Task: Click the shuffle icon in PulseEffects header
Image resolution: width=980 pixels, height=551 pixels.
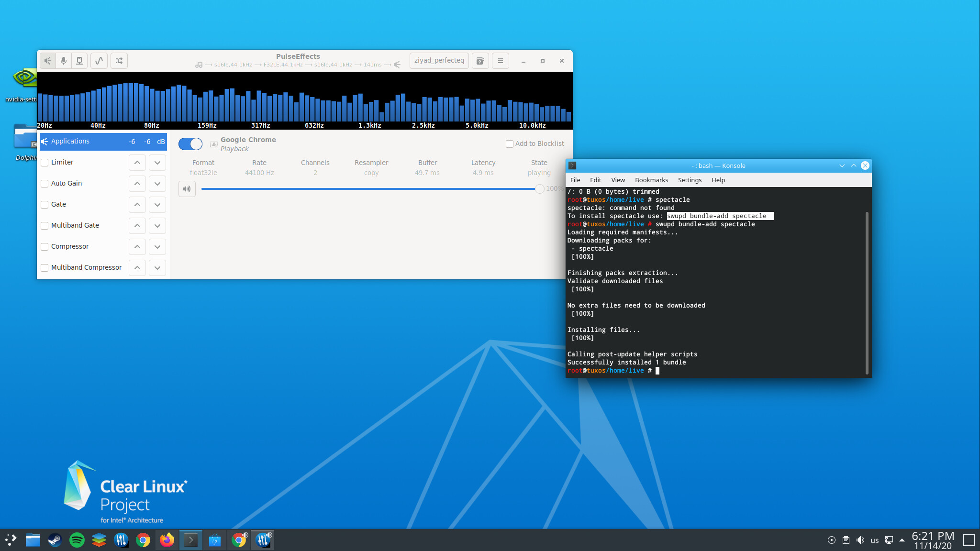Action: pos(119,61)
